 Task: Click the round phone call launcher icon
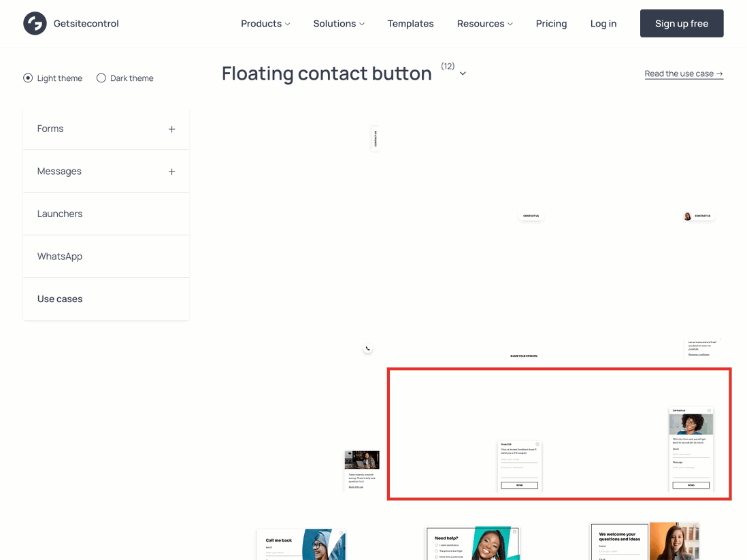(367, 348)
